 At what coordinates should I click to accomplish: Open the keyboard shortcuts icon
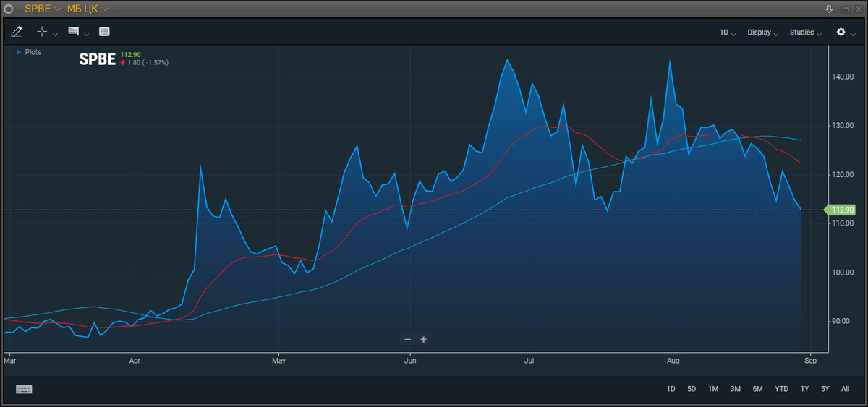click(24, 389)
